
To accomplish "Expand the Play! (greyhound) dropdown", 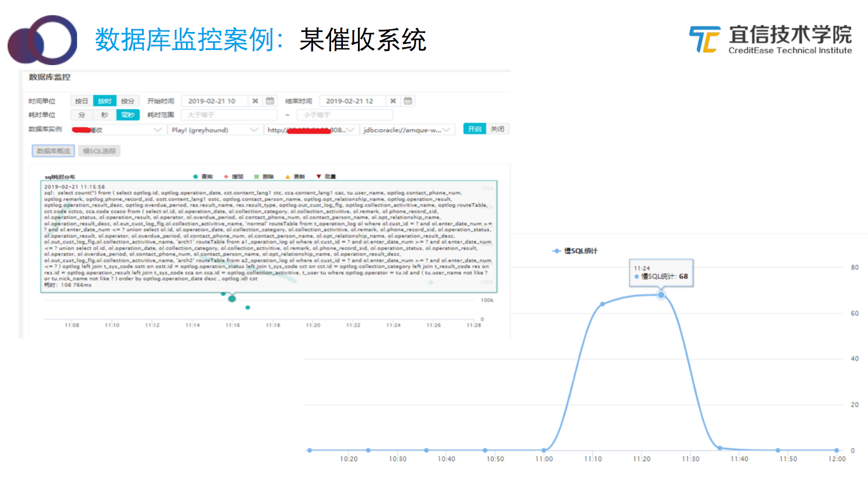I will [215, 130].
